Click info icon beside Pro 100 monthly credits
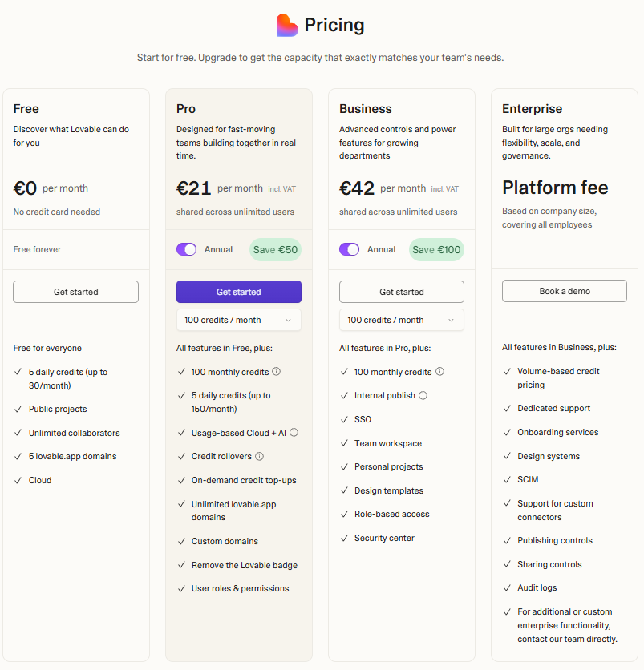The image size is (644, 670). pyautogui.click(x=277, y=372)
